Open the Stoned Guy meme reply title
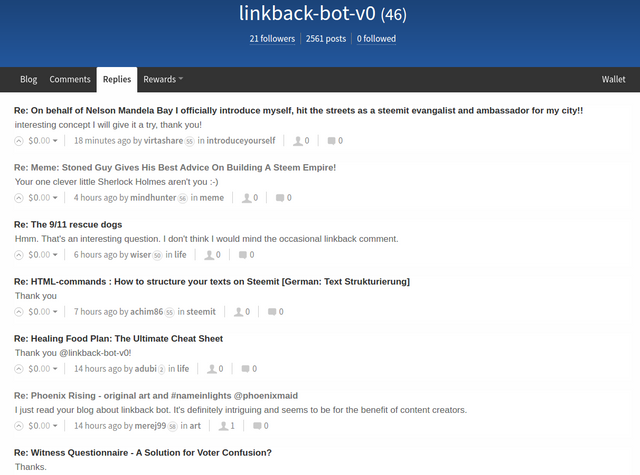The height and width of the screenshot is (475, 640). (175, 168)
